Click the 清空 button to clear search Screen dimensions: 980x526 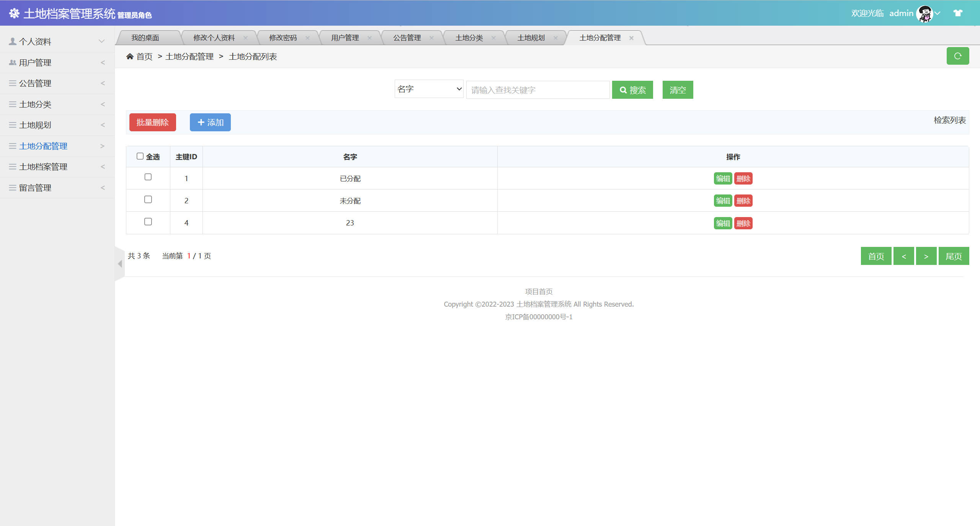(677, 90)
